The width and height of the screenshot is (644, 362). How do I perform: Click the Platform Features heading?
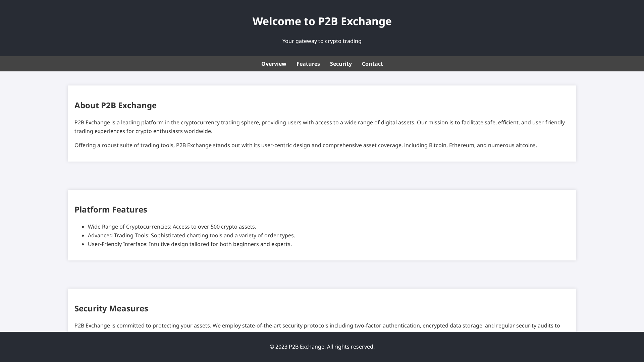pyautogui.click(x=111, y=209)
